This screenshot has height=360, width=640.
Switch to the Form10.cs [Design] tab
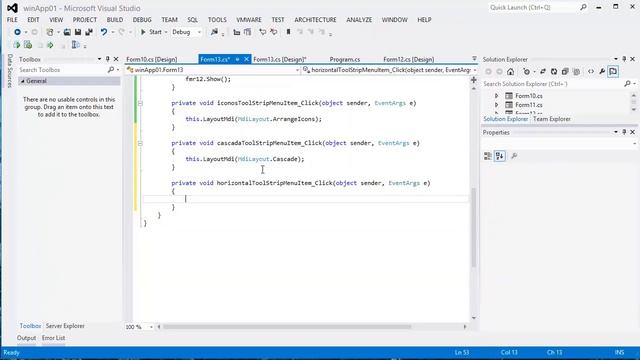coord(152,59)
